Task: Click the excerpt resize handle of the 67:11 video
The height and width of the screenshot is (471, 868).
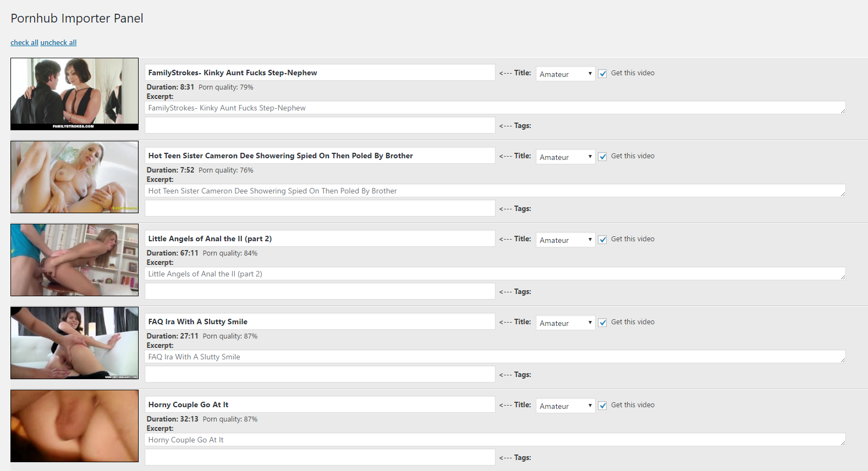Action: (x=843, y=277)
